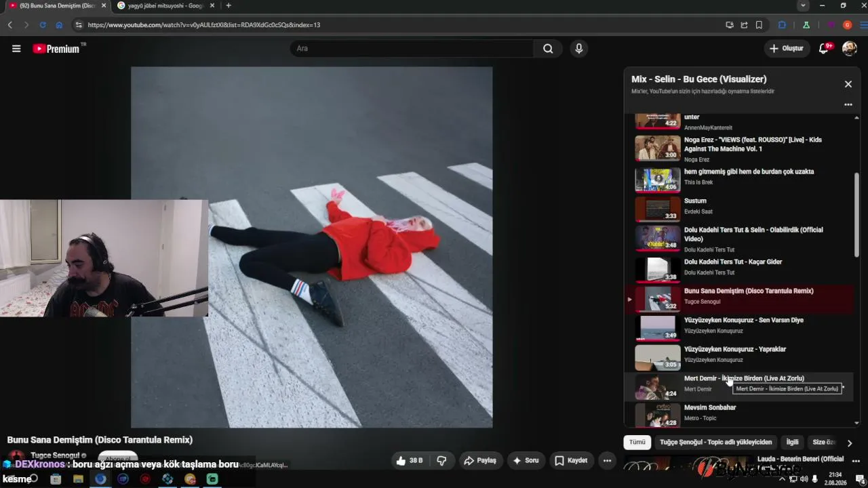The width and height of the screenshot is (868, 488).
Task: Click the browser address bar URL
Action: (204, 25)
